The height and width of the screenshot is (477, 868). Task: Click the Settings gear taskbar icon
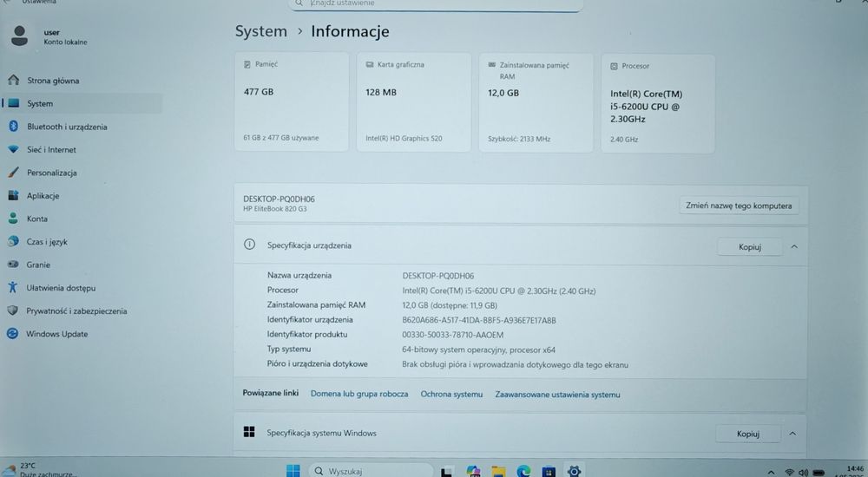point(574,471)
